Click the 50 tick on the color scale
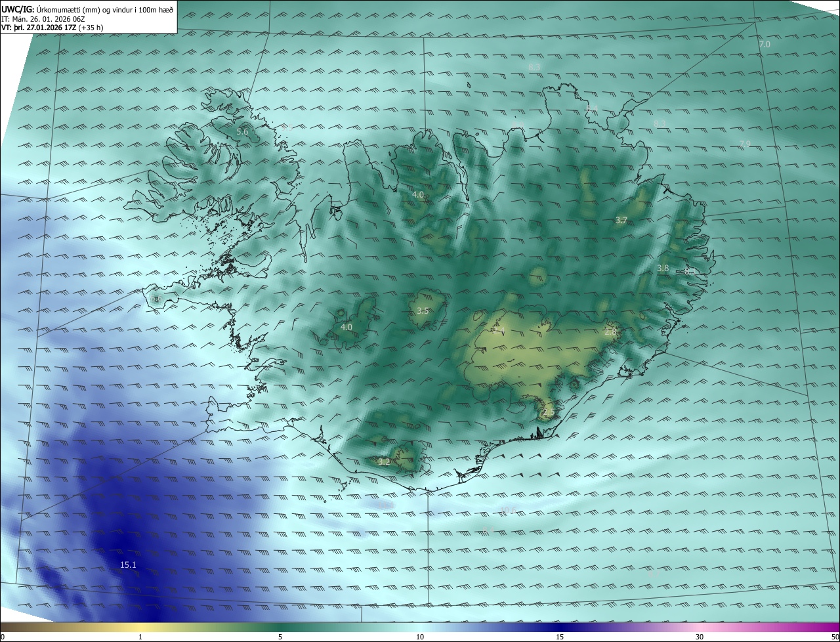The image size is (840, 642). click(x=835, y=637)
